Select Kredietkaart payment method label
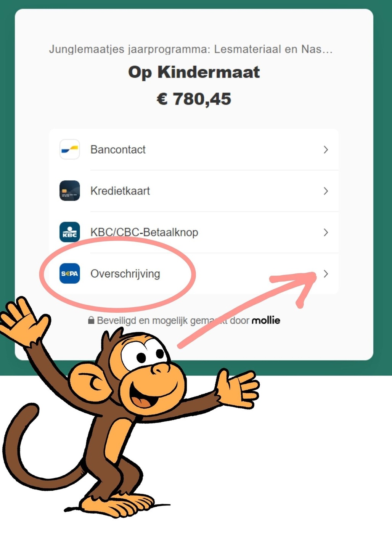Image resolution: width=392 pixels, height=549 pixels. coord(120,191)
